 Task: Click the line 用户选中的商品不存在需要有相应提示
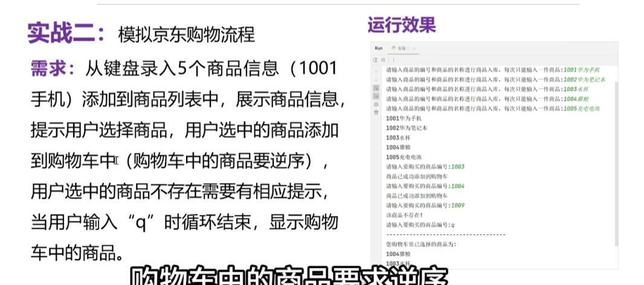tap(179, 192)
